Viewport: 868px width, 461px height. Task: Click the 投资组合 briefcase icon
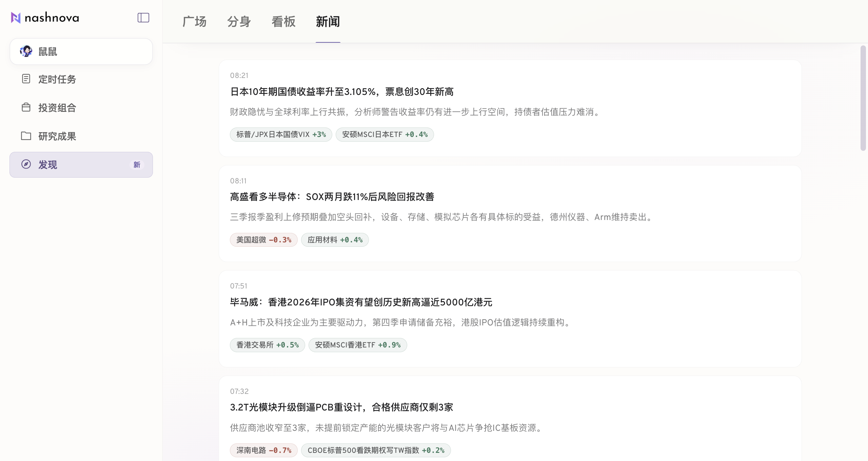[x=26, y=107]
